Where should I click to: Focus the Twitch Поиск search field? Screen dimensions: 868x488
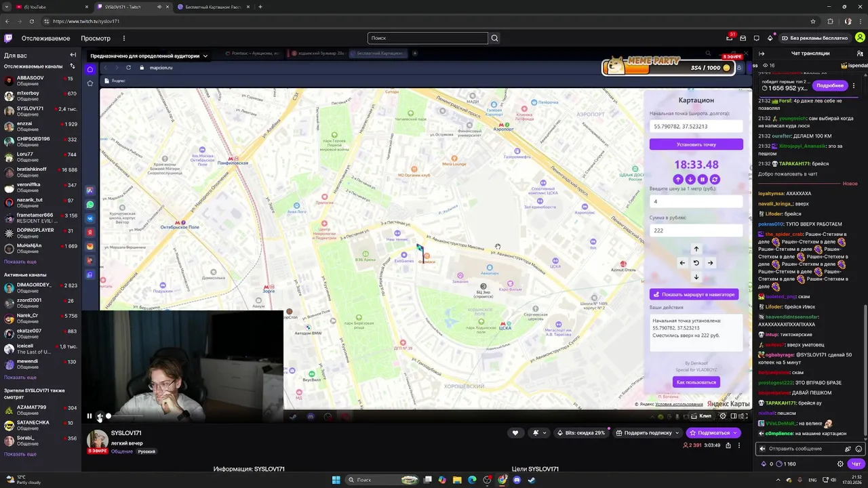tap(428, 38)
